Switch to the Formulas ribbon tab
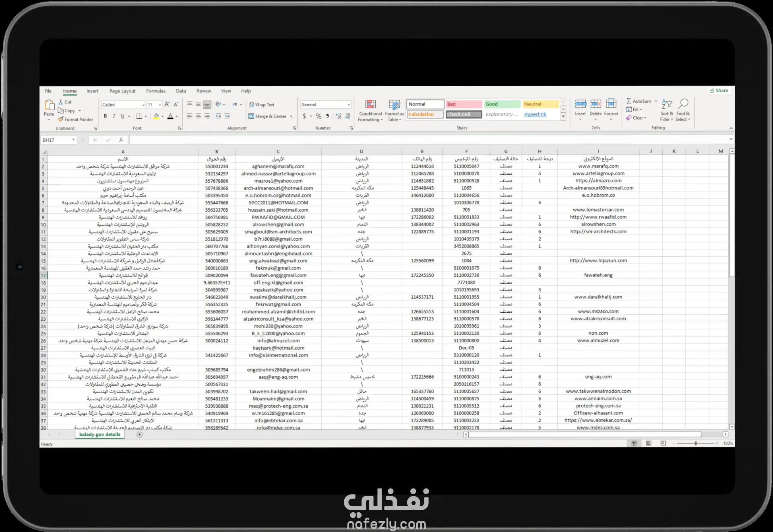Screen dimensions: 773x532 click(x=156, y=91)
